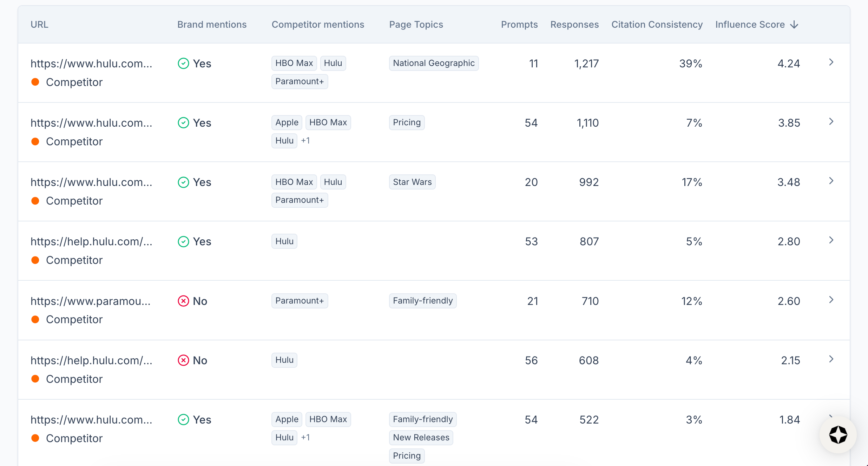Screen dimensions: 868x466
Task: Open the floating AI assistant star button
Action: pos(838,435)
